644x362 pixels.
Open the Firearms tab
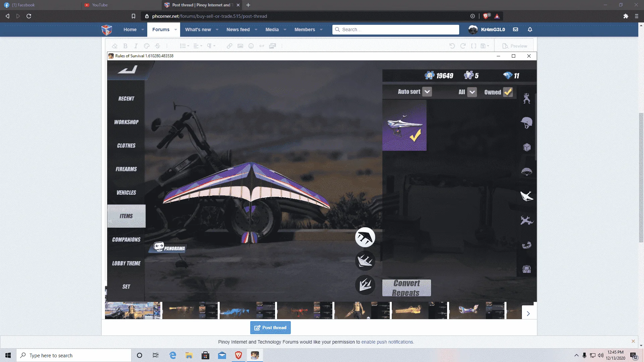pos(126,169)
